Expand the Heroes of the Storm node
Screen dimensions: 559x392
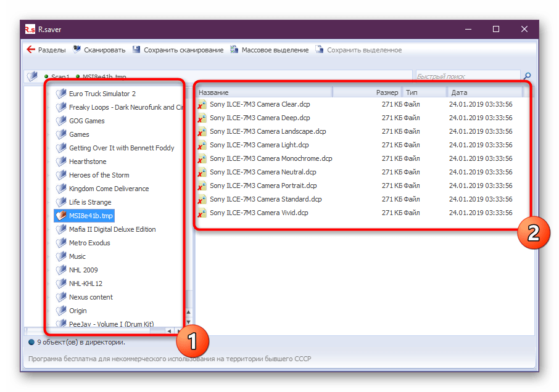click(x=49, y=176)
